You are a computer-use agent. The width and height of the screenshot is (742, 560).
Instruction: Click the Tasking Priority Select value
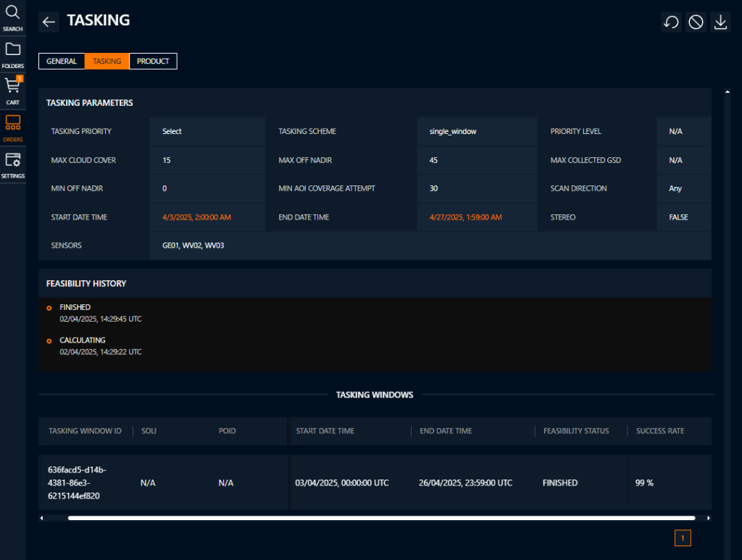(172, 132)
